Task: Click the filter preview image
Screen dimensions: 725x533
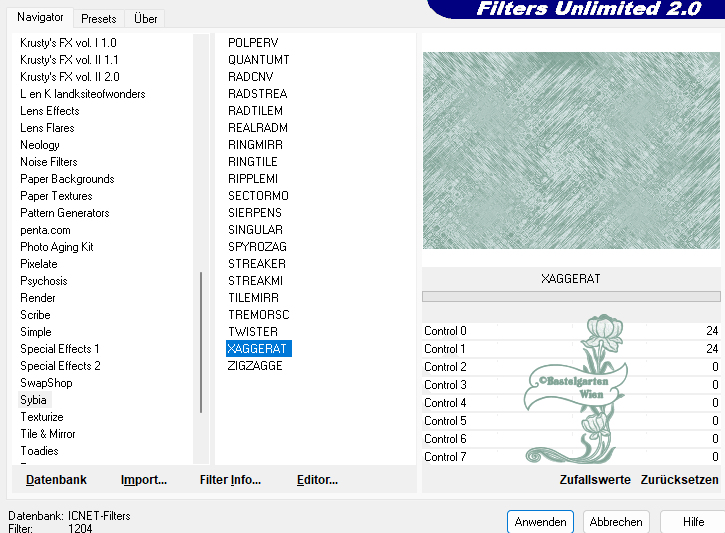Action: click(571, 150)
